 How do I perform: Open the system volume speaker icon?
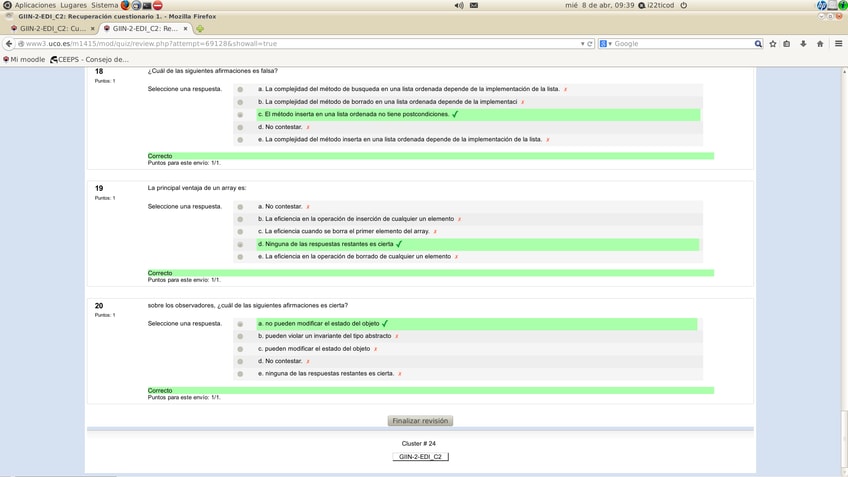pyautogui.click(x=459, y=5)
